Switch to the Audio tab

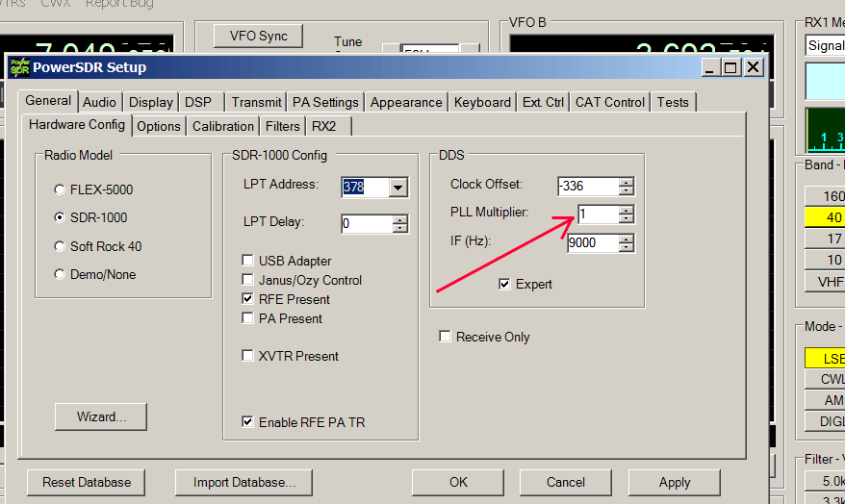[99, 102]
